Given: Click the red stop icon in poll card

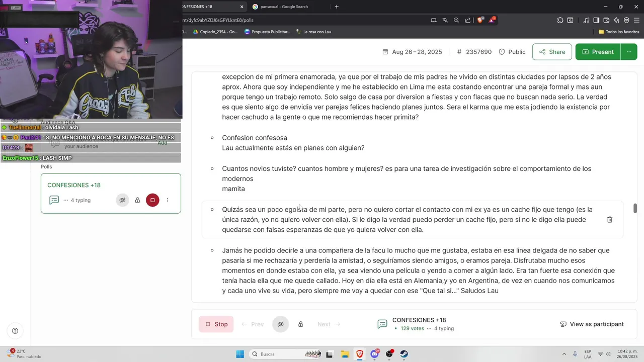Looking at the screenshot, I should [x=152, y=200].
